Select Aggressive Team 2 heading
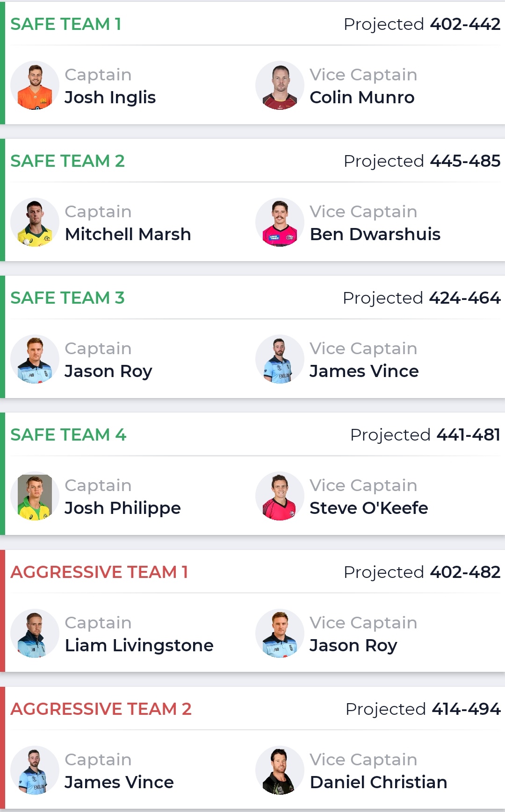505x812 pixels. click(x=101, y=709)
